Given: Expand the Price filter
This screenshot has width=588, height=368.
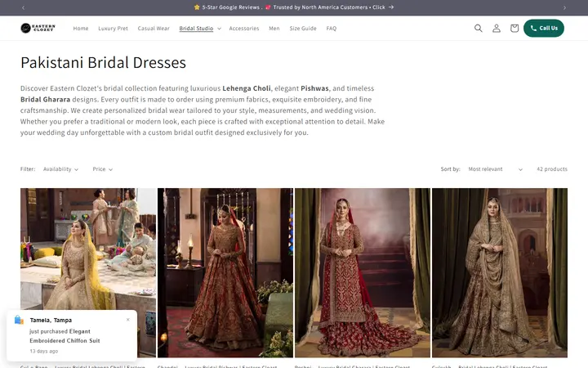Looking at the screenshot, I should pyautogui.click(x=102, y=169).
